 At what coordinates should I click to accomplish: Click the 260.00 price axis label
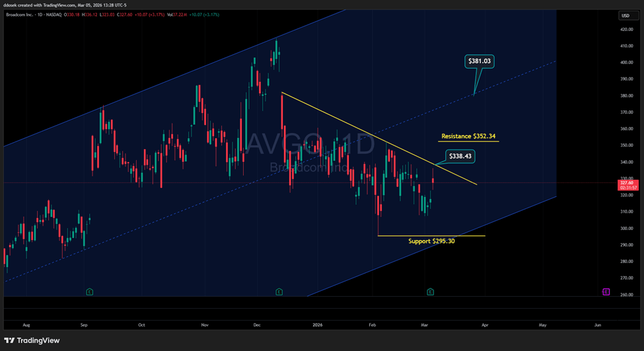tap(627, 295)
